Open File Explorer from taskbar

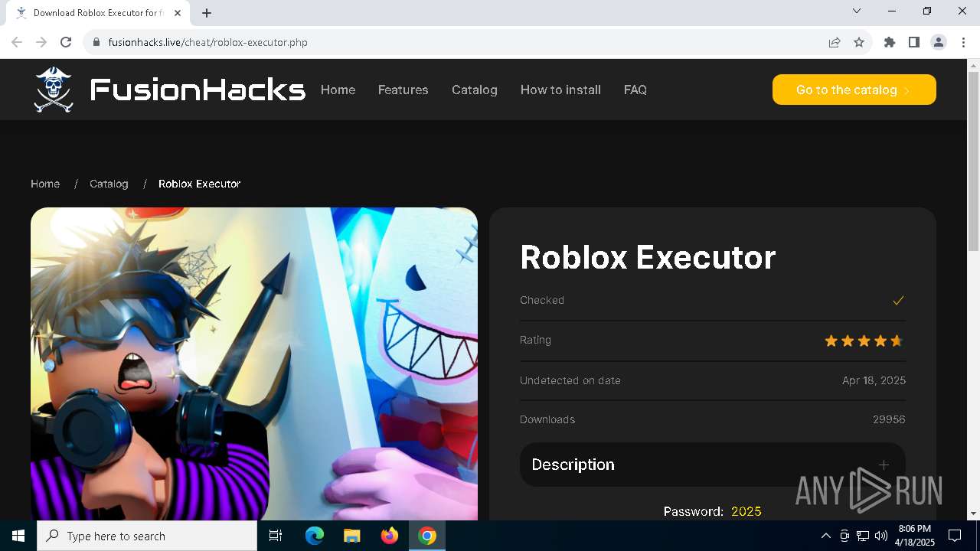[351, 536]
